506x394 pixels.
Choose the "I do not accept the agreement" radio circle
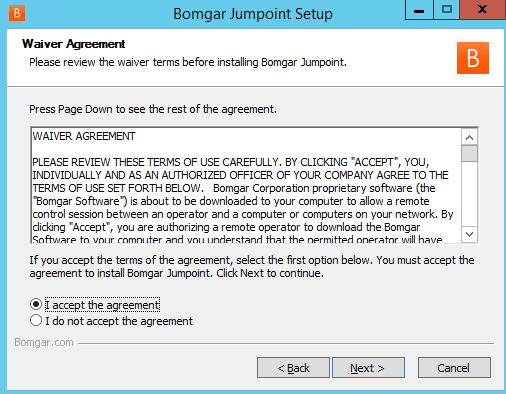point(36,321)
